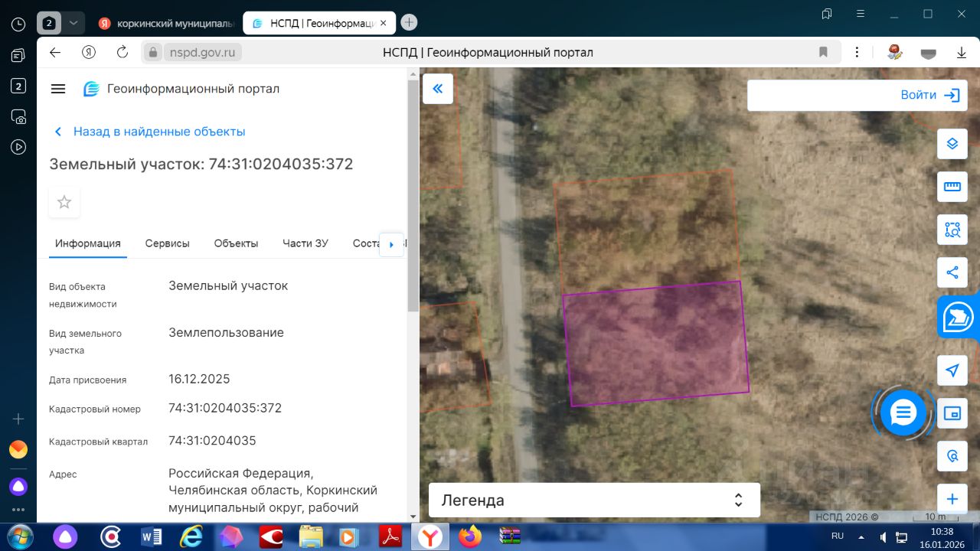This screenshot has height=551, width=980.
Task: Add the land plot to favorites with the star
Action: pyautogui.click(x=64, y=202)
